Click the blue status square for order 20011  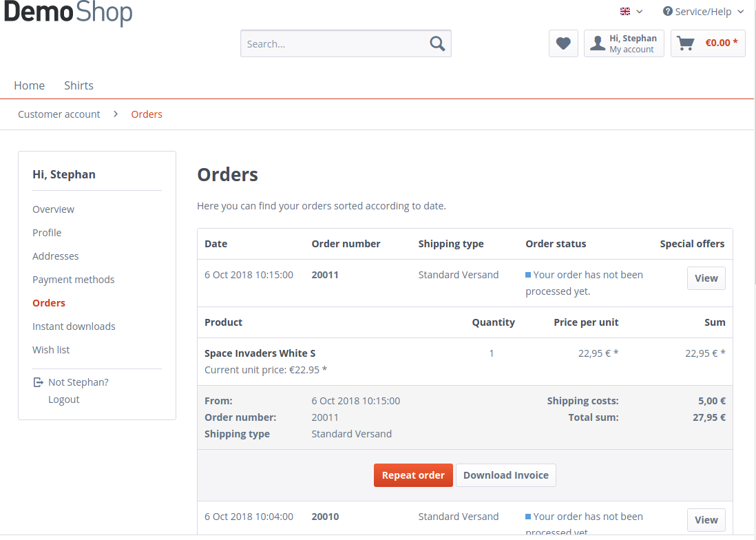coord(528,275)
